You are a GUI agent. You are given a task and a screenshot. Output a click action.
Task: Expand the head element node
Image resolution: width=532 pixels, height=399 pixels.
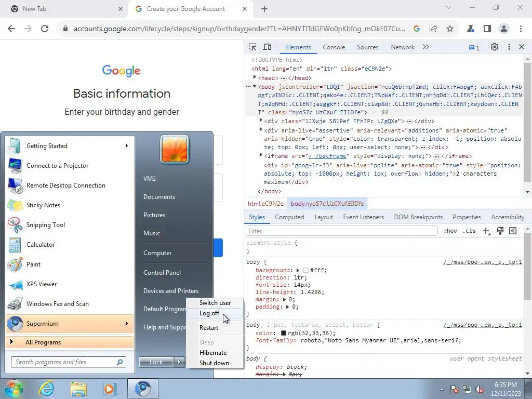255,78
